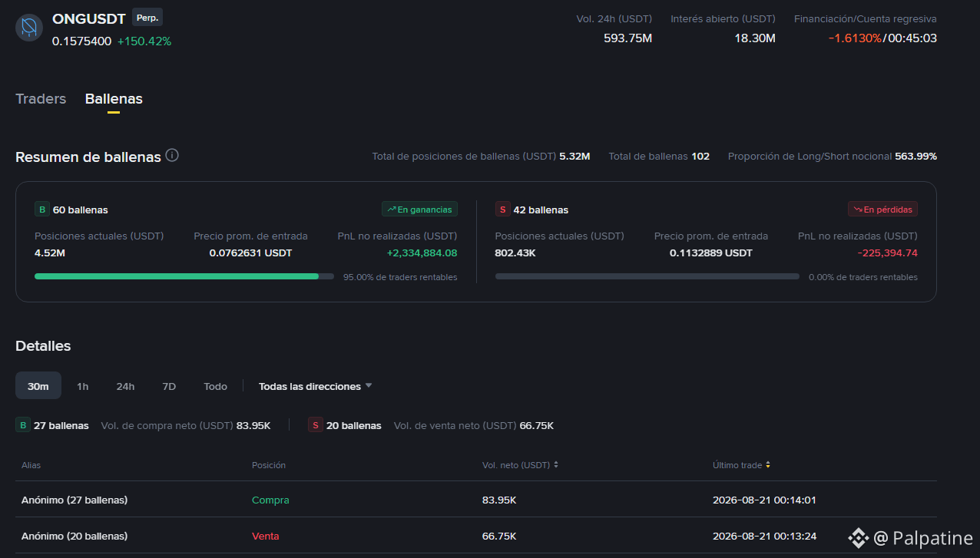980x558 pixels.
Task: Click the 0.1132889 USDT entry price
Action: click(711, 253)
